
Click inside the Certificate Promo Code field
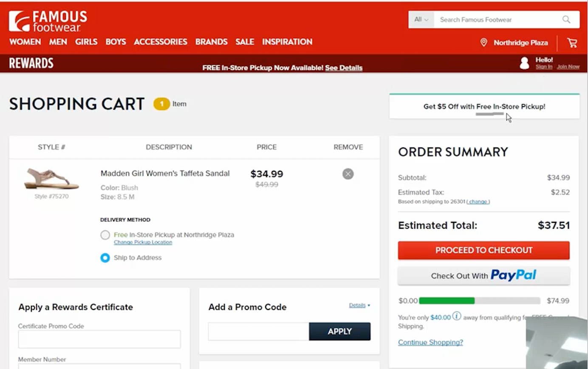[99, 339]
